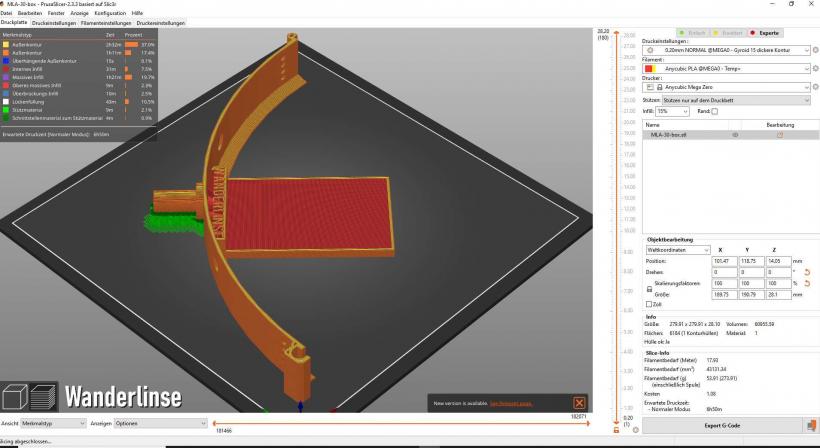Reset rotation with the Drehen undo arrow
Image resolution: width=820 pixels, height=448 pixels.
(807, 272)
